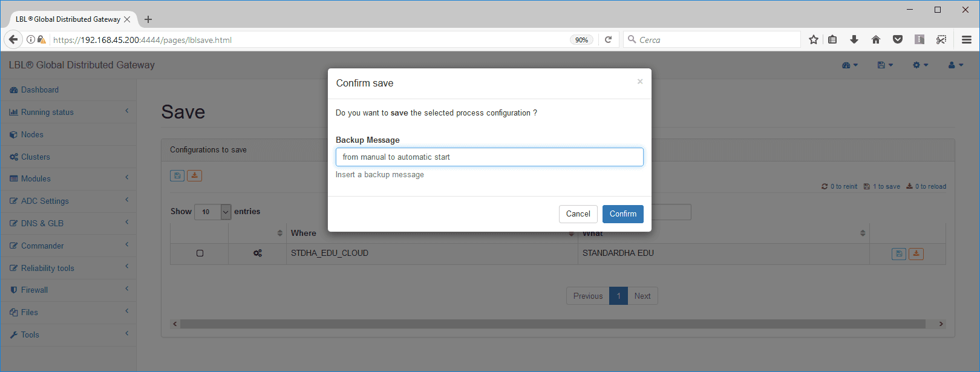Screen dimensions: 980x372
Task: Click the Backup Message text field
Action: tap(489, 157)
